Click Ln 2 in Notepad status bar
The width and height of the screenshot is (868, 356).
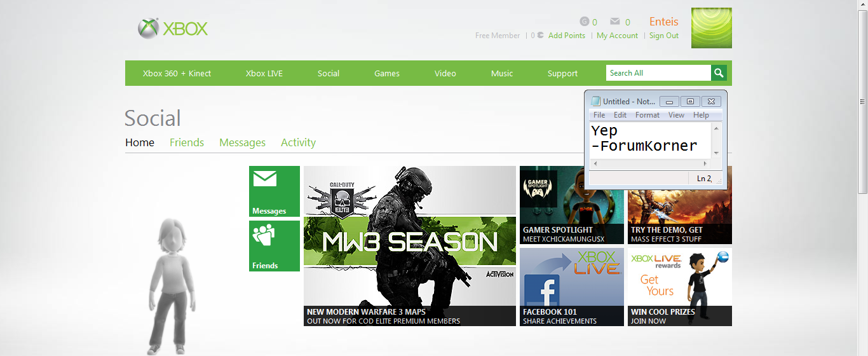click(704, 179)
